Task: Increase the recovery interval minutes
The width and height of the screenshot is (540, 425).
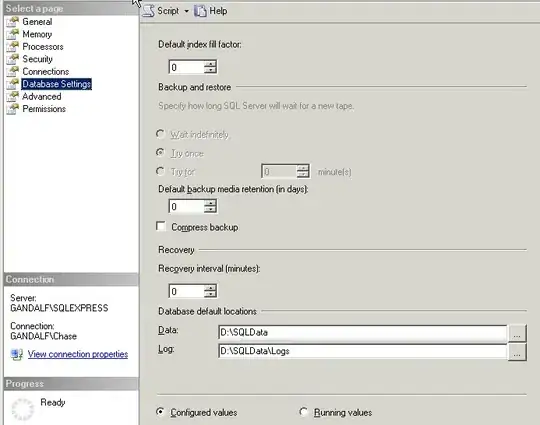Action: [210, 288]
